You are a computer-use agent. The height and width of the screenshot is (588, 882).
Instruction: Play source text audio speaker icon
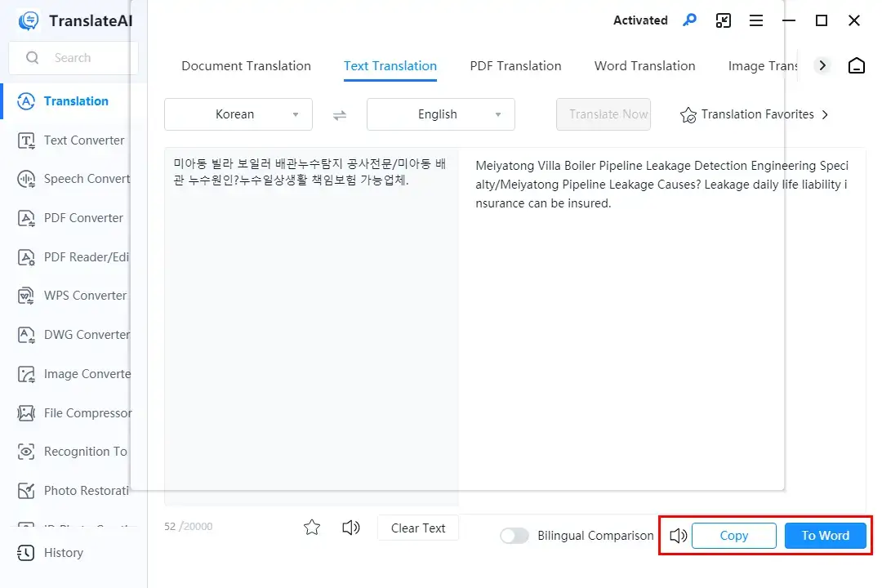(x=351, y=528)
